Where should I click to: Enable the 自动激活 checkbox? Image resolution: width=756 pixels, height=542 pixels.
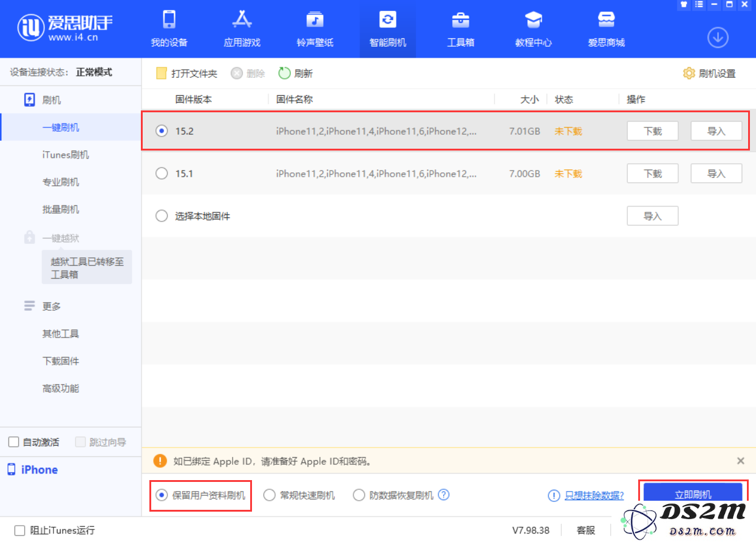pyautogui.click(x=14, y=442)
